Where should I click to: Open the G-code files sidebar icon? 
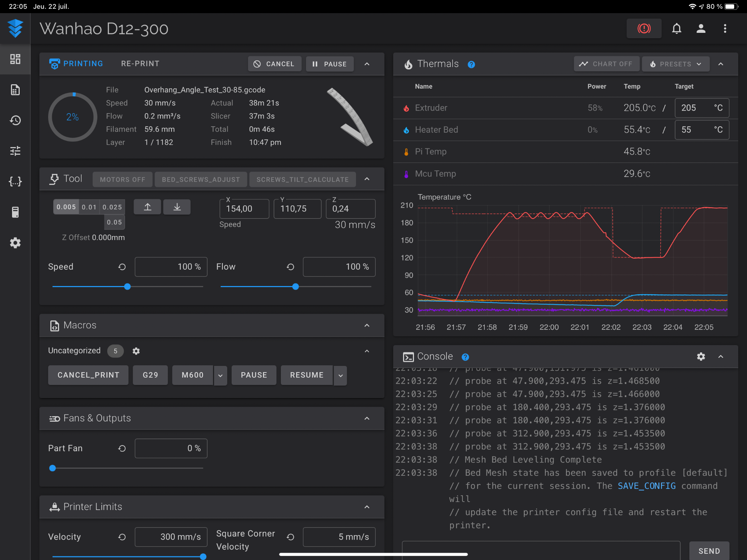pyautogui.click(x=15, y=90)
